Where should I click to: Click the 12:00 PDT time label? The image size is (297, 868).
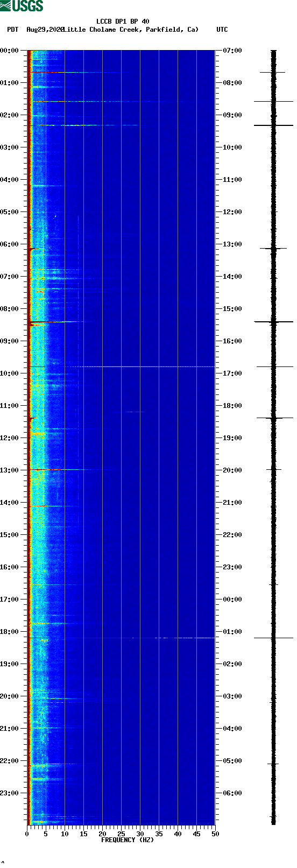pos(9,438)
